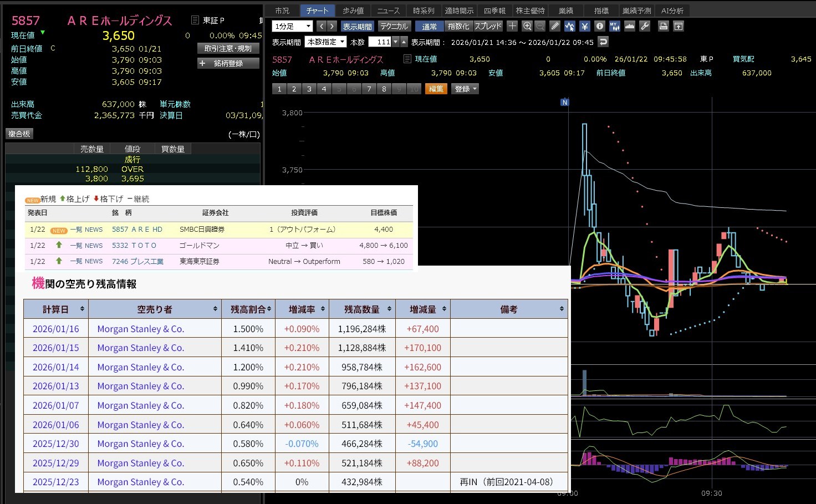The image size is (816, 504).
Task: Toggle the 指数化 indexed chart mode
Action: click(x=458, y=26)
